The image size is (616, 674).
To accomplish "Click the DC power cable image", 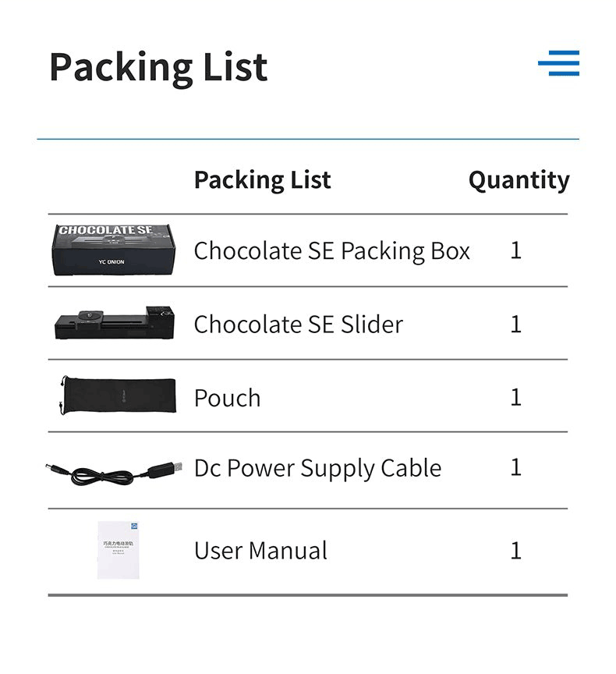I will (115, 470).
